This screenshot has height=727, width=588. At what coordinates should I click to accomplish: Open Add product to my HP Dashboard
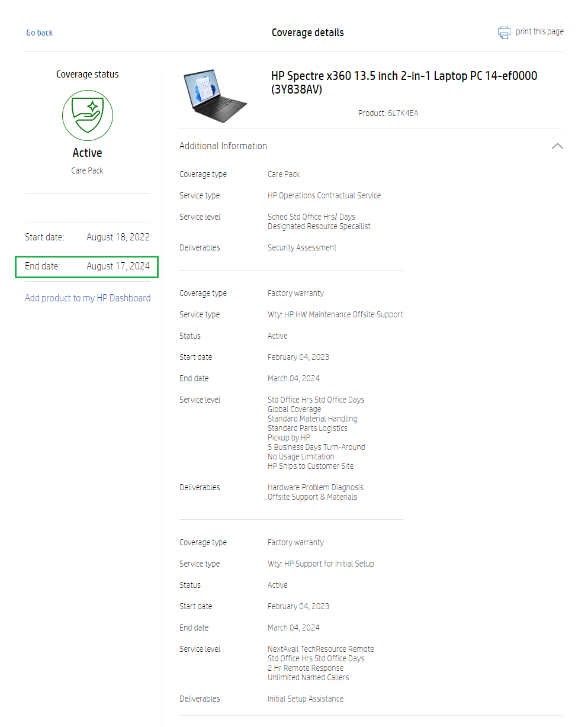[x=88, y=298]
